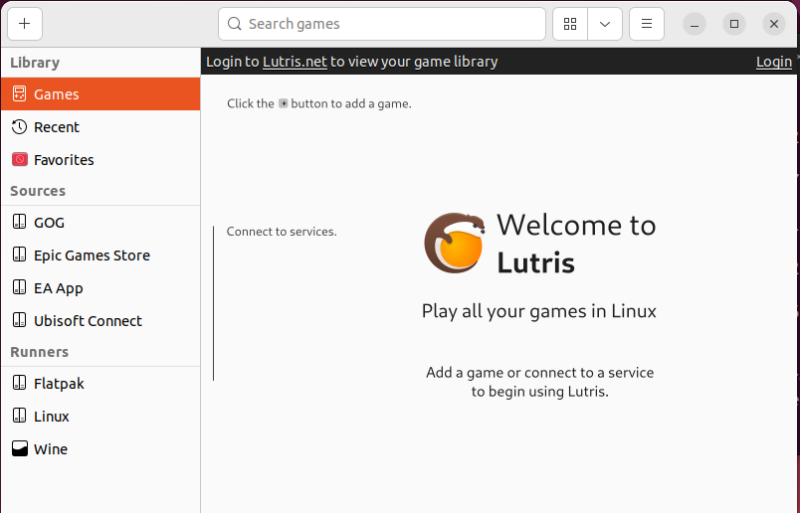Click the Wine glass icon
800x513 pixels.
pos(19,449)
